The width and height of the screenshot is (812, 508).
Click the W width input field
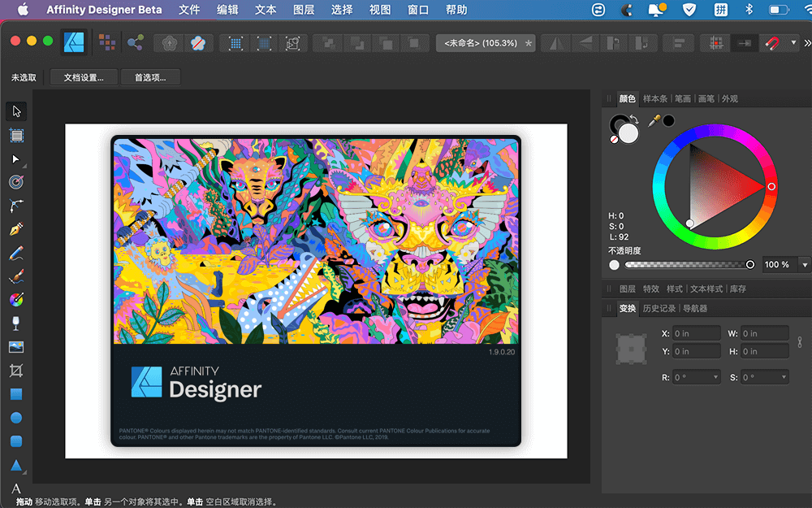point(765,333)
